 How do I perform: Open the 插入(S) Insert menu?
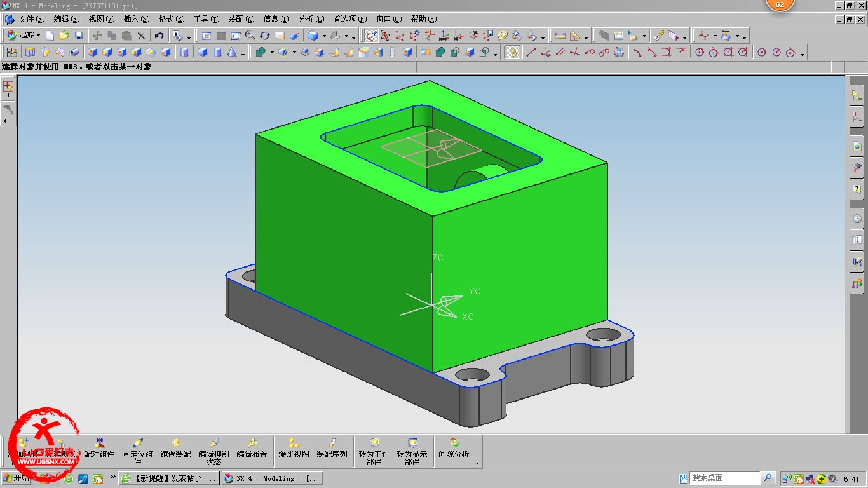tap(137, 19)
